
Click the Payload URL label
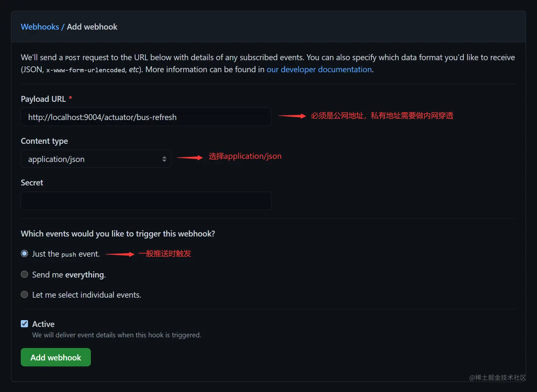pos(43,99)
